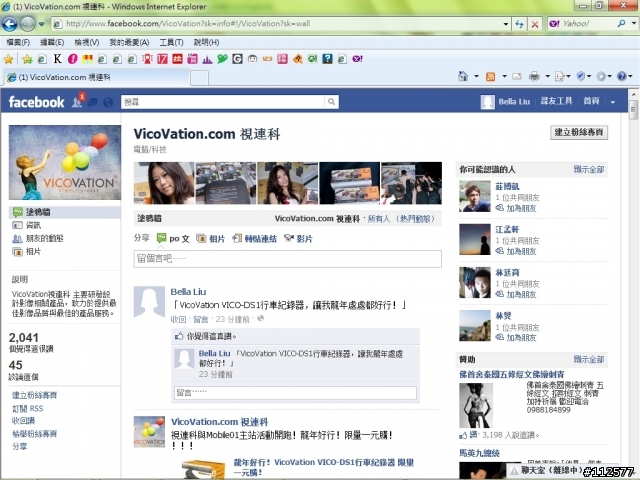640x480 pixels.
Task: Click the facebook logo
Action: coord(36,102)
